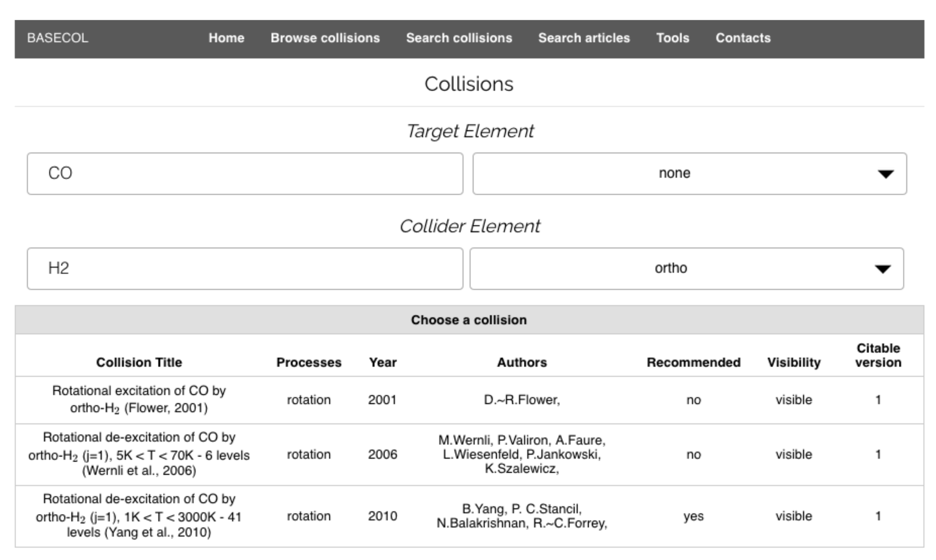This screenshot has width=936, height=560.
Task: Select the Yang et al. 2010 collision
Action: 139,516
